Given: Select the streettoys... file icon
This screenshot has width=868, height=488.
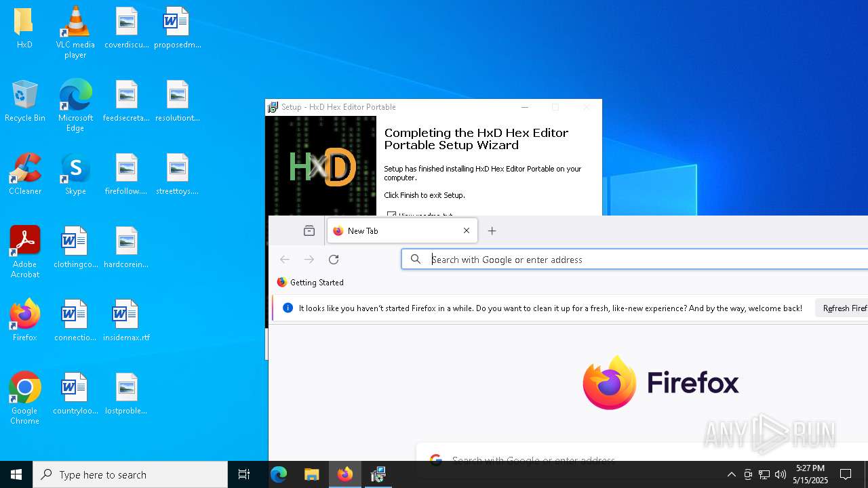Looking at the screenshot, I should [x=177, y=174].
